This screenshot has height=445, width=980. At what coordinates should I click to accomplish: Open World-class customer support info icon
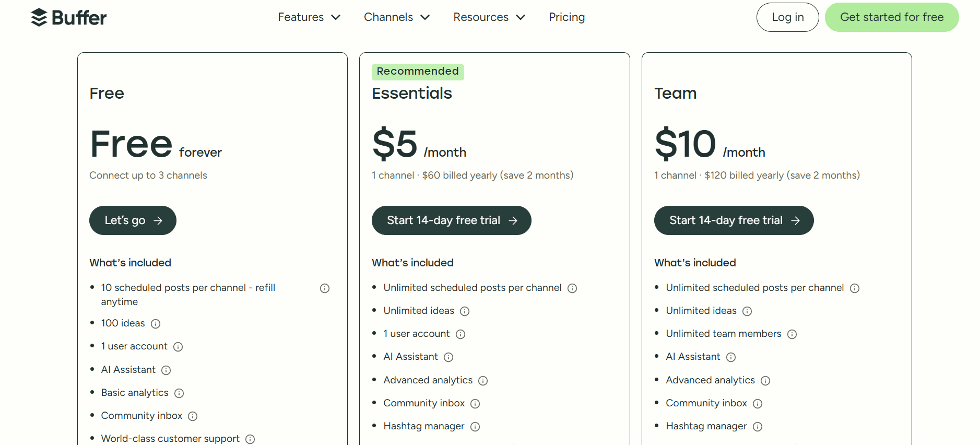(250, 439)
